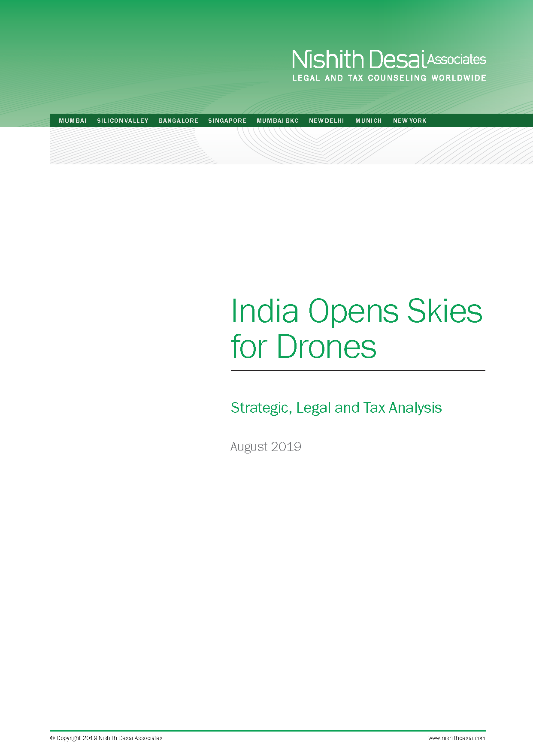Viewport: 533px width, 756px height.
Task: Click the NEW YORK office label
Action: [x=410, y=121]
